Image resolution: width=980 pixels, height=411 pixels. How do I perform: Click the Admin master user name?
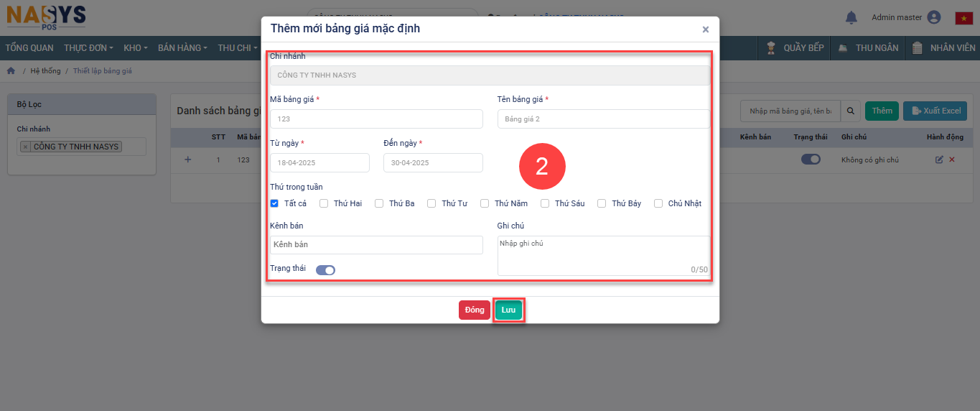897,17
